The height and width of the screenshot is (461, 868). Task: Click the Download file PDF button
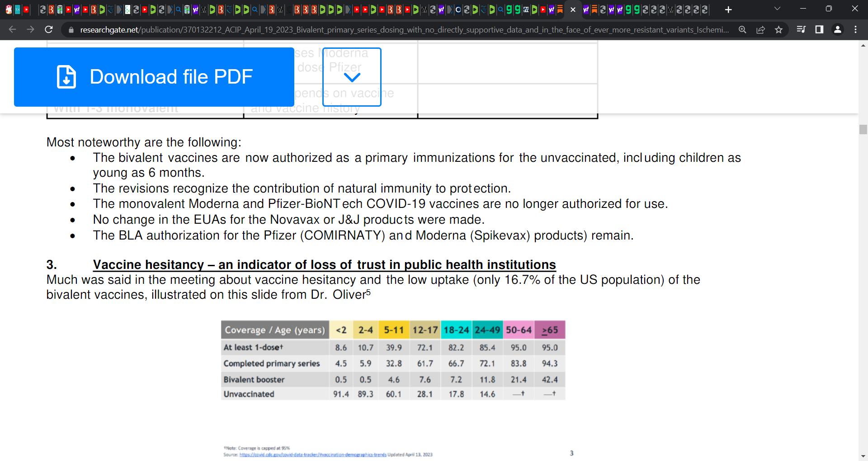[x=154, y=77]
